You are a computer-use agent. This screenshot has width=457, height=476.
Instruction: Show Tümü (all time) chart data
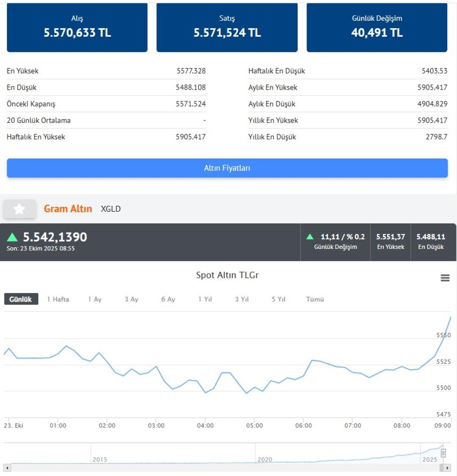pyautogui.click(x=315, y=299)
